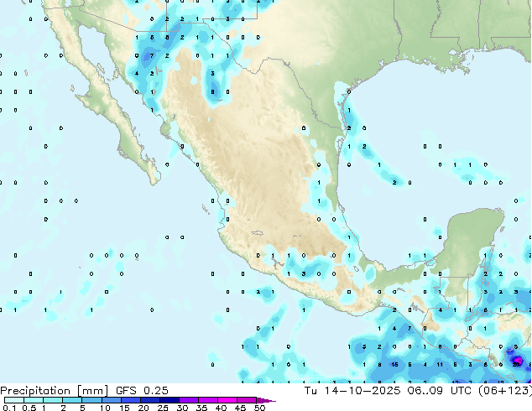The height and width of the screenshot is (411, 532).
Task: Click the '30' legend scale label
Action: (x=182, y=408)
